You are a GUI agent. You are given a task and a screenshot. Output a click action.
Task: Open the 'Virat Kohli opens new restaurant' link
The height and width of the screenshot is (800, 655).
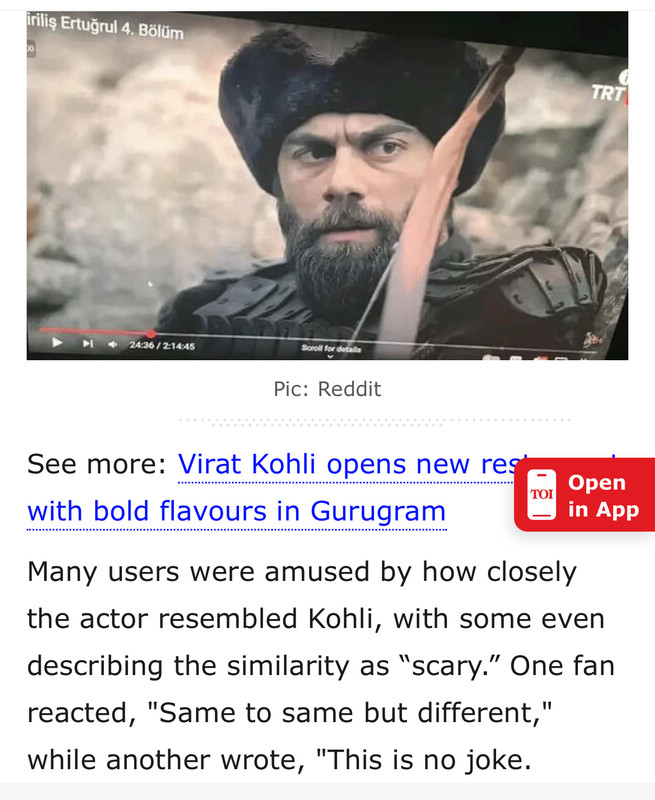(347, 464)
